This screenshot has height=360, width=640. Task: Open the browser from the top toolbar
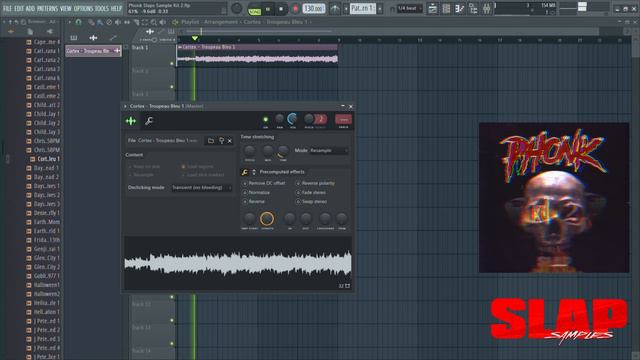tap(473, 8)
